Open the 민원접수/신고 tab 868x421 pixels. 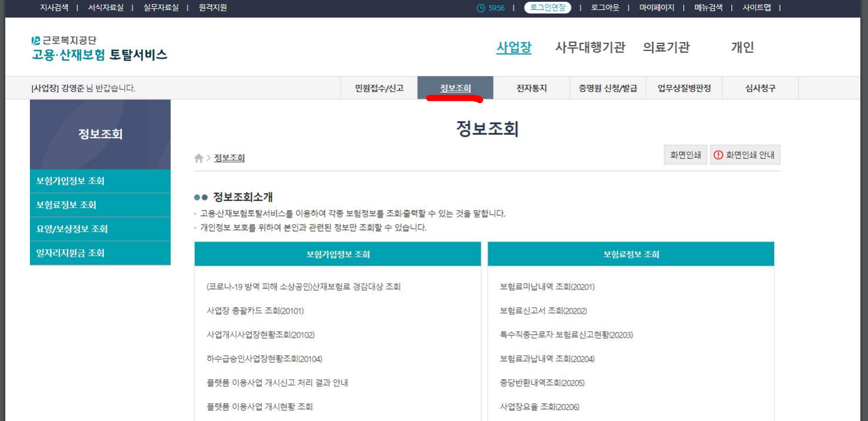(x=379, y=89)
